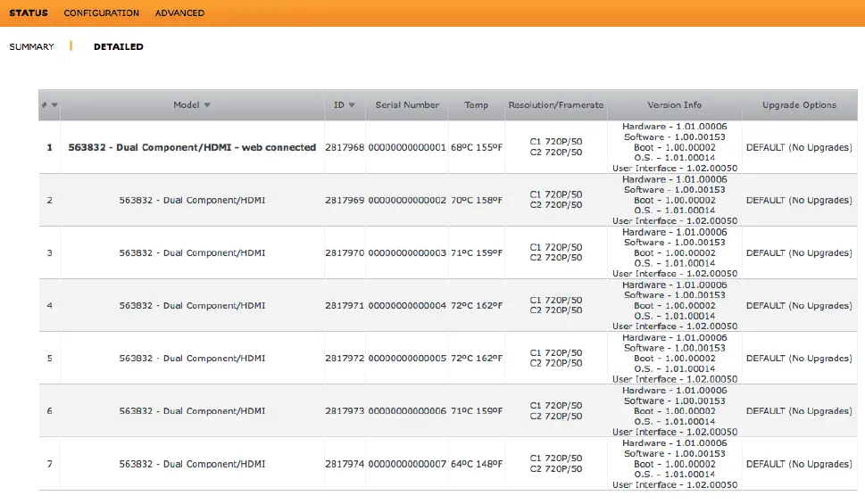
Task: Click temperature 72°C 162°F in row 4
Action: click(x=477, y=305)
